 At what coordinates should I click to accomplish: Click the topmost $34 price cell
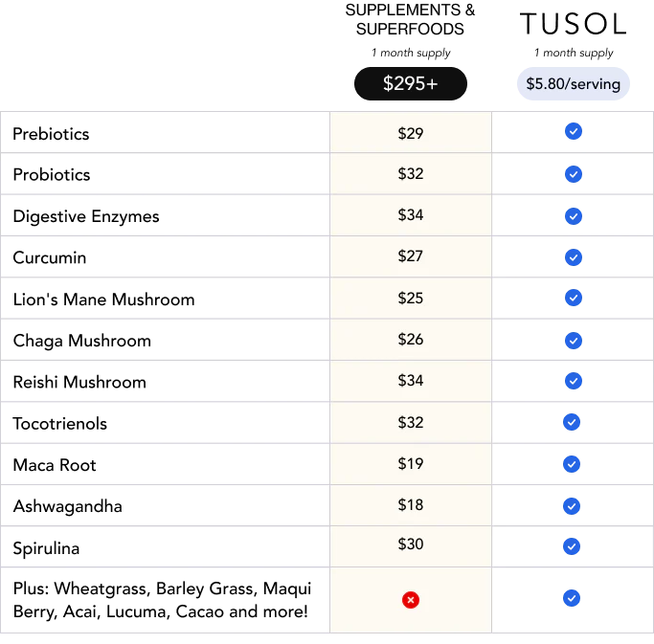point(410,215)
